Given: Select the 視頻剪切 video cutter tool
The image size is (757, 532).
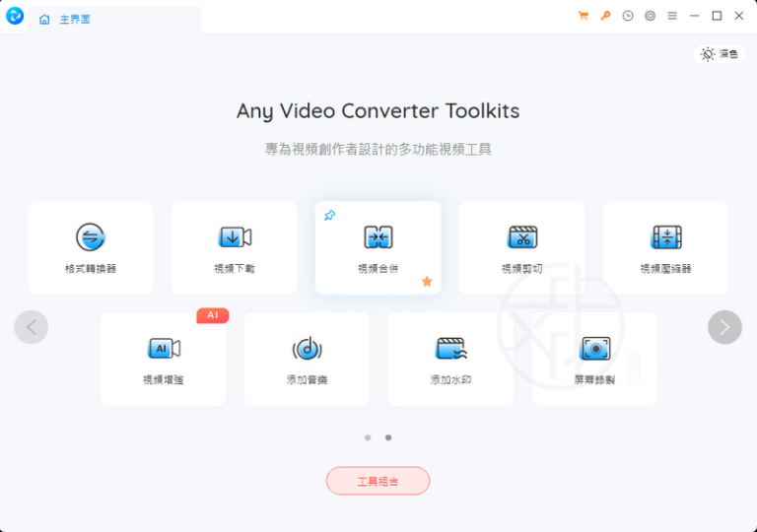Looking at the screenshot, I should 521,247.
